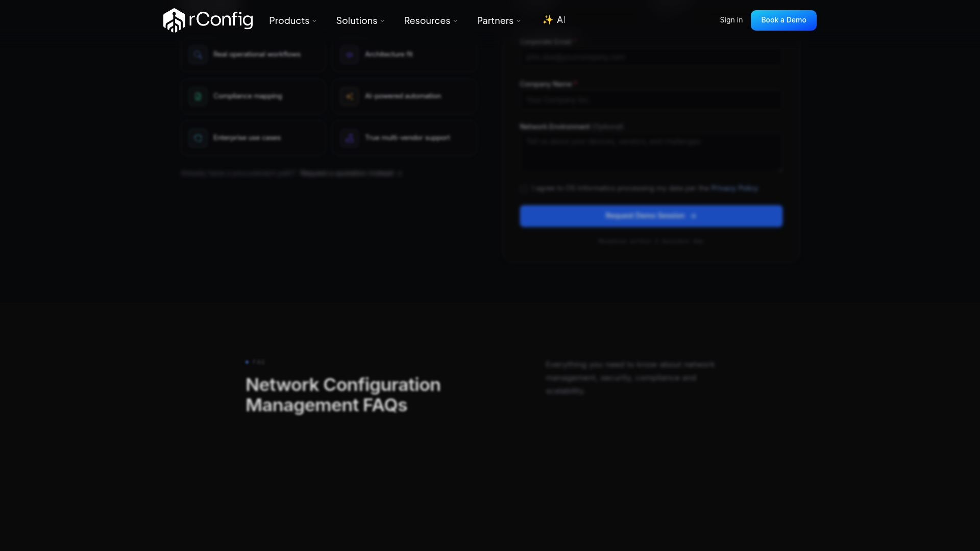
Task: Click the Request Demo Session button
Action: pyautogui.click(x=651, y=216)
